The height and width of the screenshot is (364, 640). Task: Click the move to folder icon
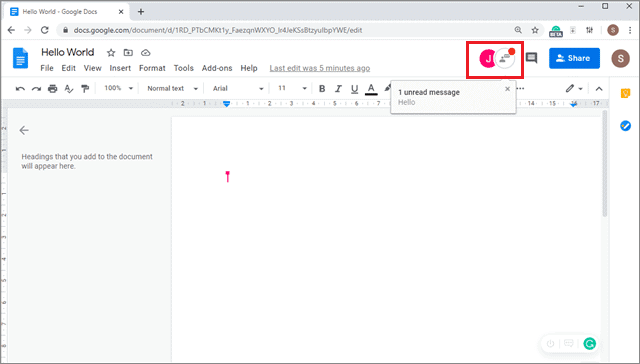click(128, 53)
